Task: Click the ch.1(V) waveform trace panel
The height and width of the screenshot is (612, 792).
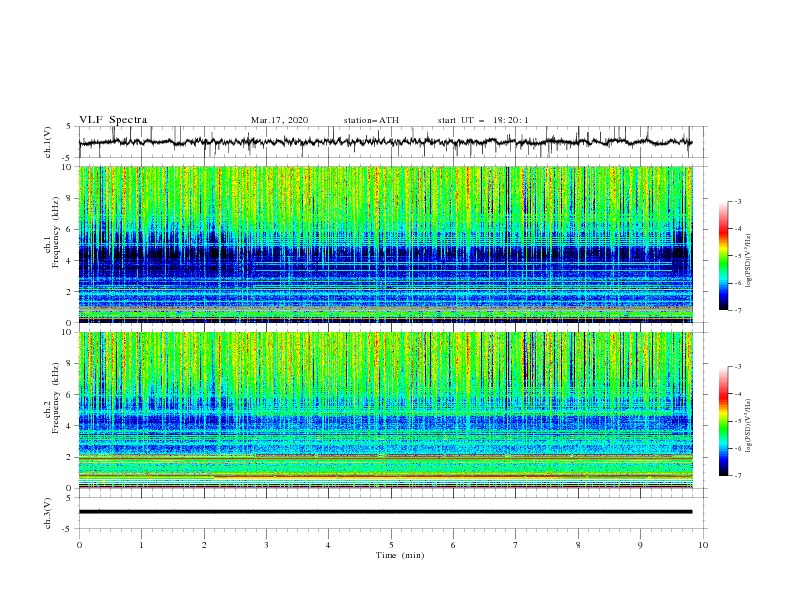Action: click(x=393, y=142)
